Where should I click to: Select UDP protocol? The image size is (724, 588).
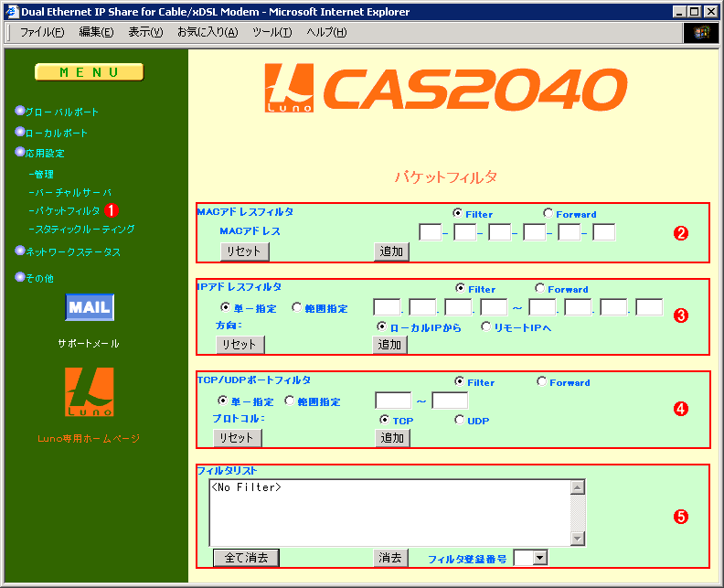(459, 420)
